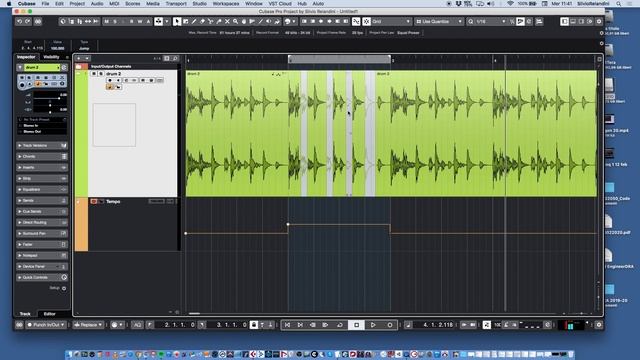Open the Replace record mode dropdown
Screen dimensions: 640x360
pos(88,325)
